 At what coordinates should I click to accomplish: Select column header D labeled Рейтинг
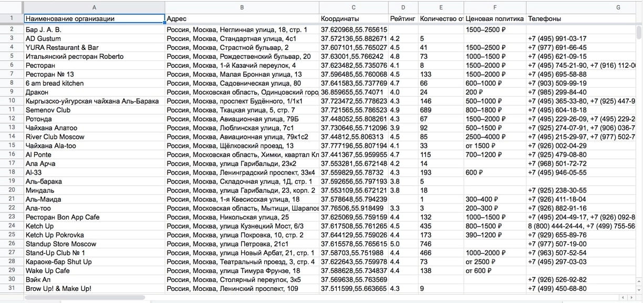tap(402, 7)
